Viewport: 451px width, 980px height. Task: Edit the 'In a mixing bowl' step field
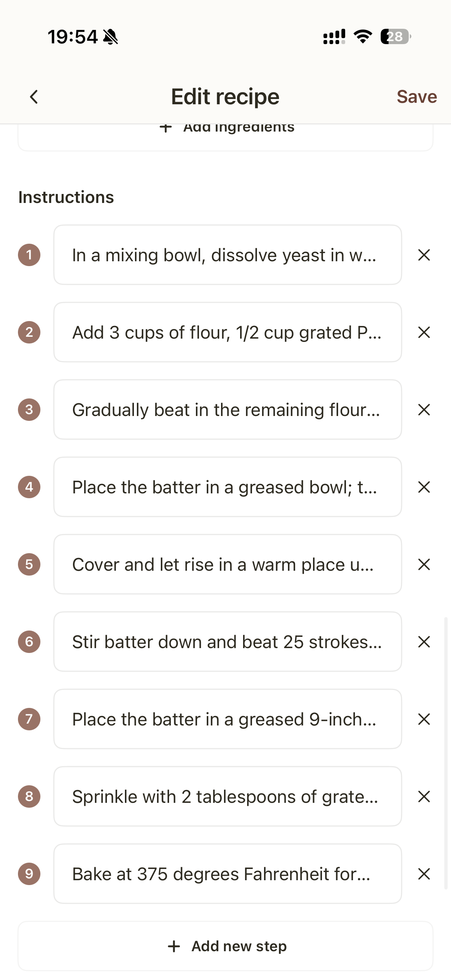pos(227,255)
